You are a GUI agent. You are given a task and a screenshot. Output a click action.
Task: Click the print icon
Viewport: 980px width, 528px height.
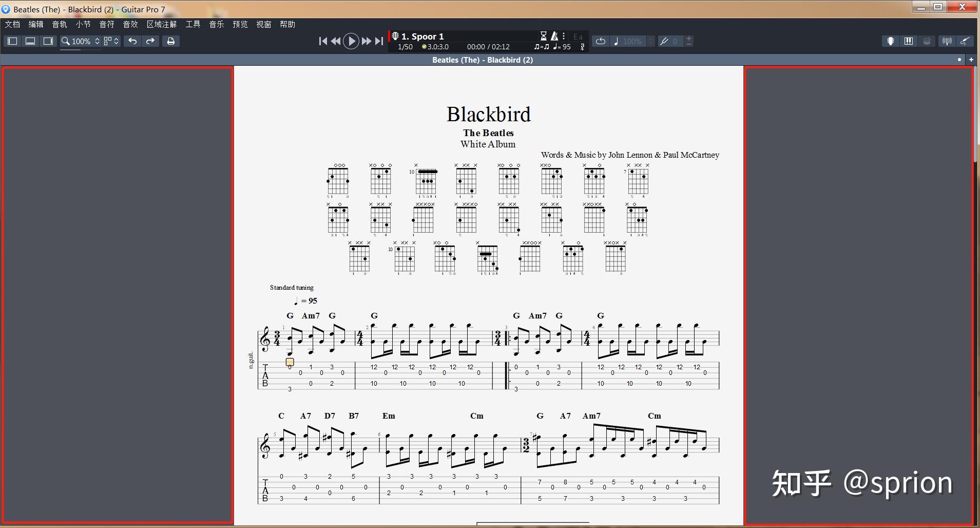[171, 41]
